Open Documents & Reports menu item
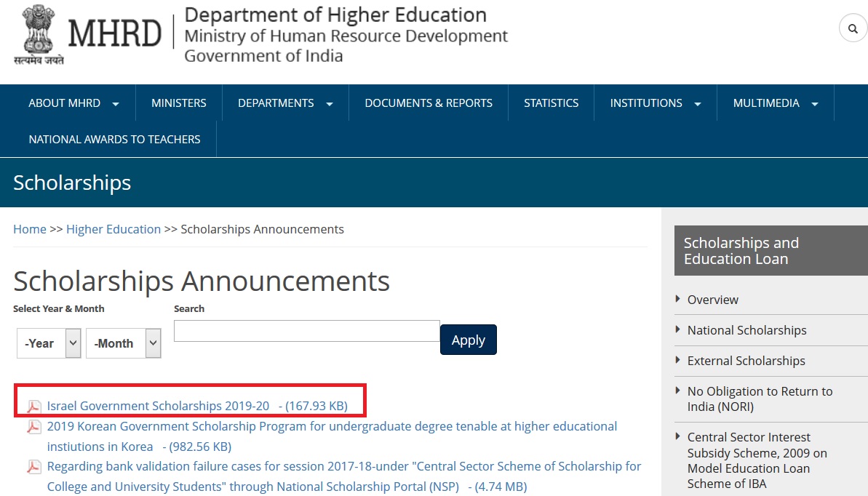The height and width of the screenshot is (496, 868). pos(429,103)
